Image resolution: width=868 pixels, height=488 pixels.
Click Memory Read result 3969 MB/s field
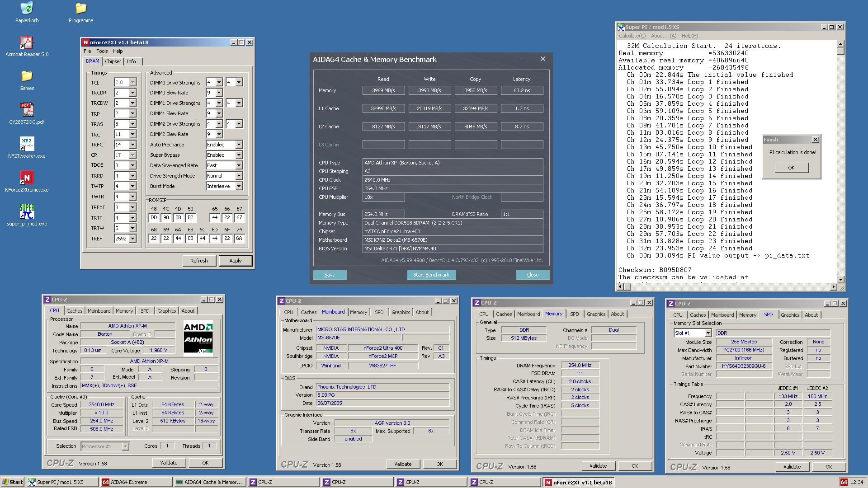pyautogui.click(x=383, y=90)
